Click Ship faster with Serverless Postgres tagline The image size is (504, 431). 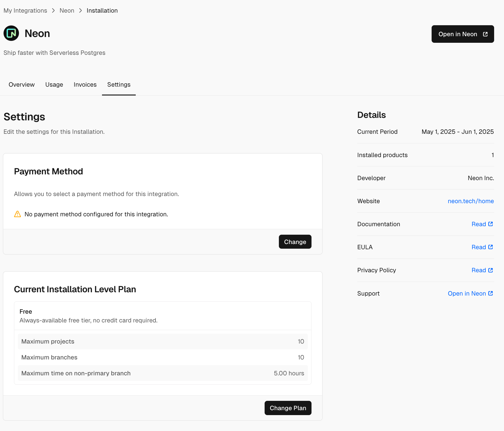coord(54,53)
